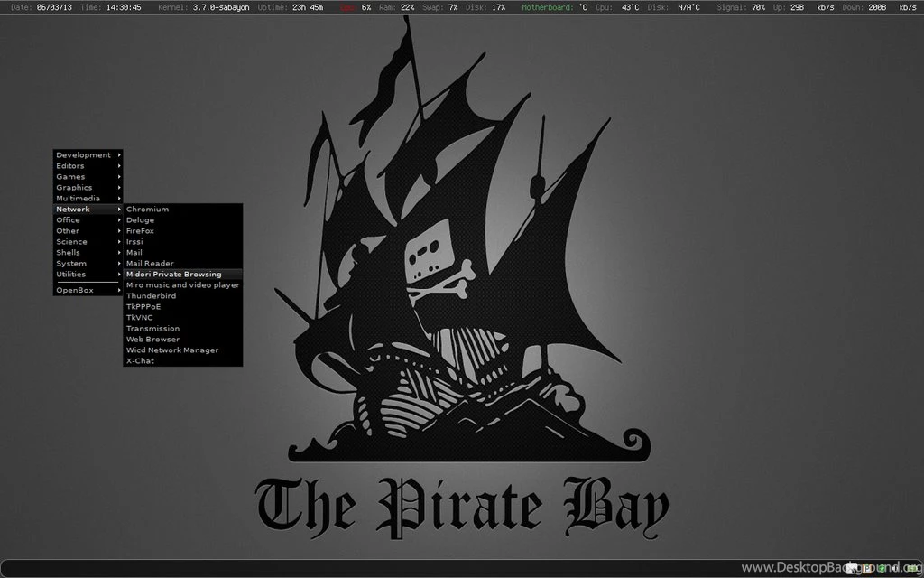Start Transmission
924x578 pixels.
152,328
